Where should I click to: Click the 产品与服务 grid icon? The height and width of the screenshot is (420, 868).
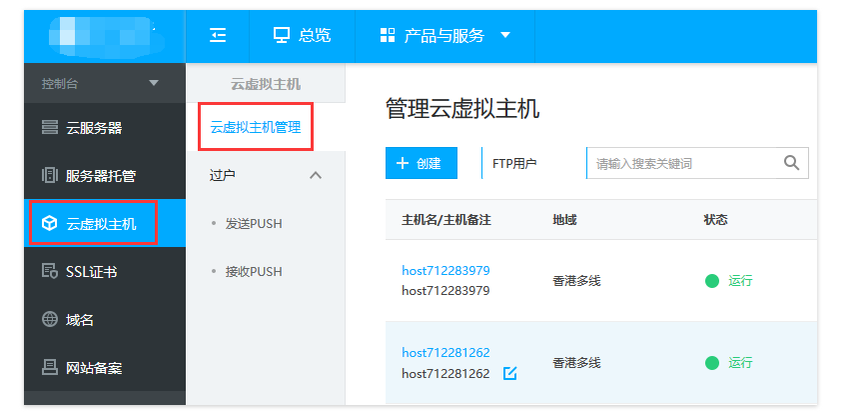click(388, 36)
